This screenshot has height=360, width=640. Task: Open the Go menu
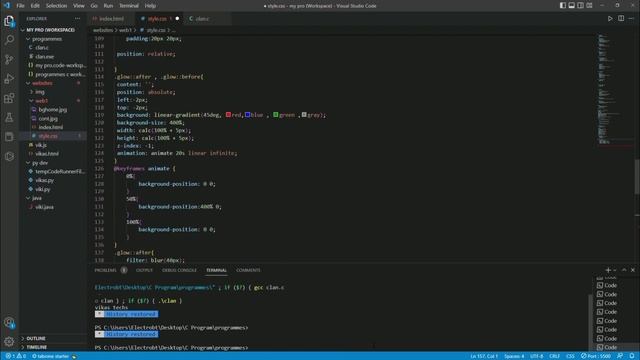(x=94, y=6)
